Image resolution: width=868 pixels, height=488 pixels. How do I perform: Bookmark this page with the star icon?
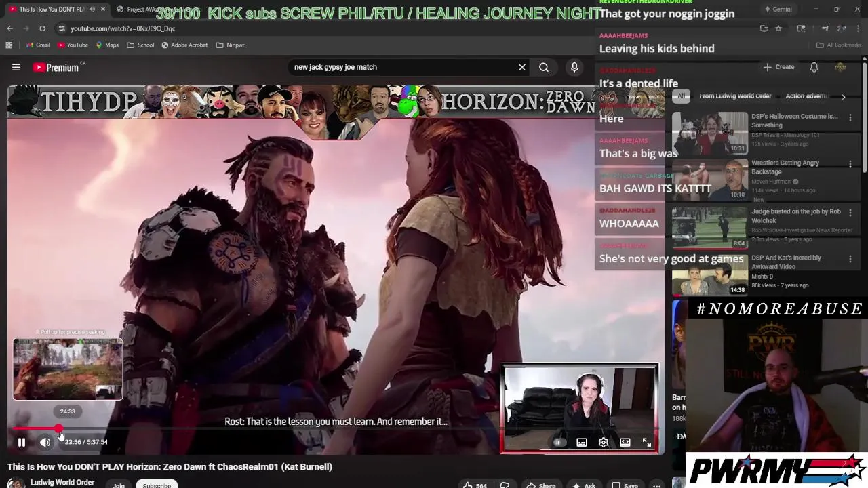click(778, 28)
